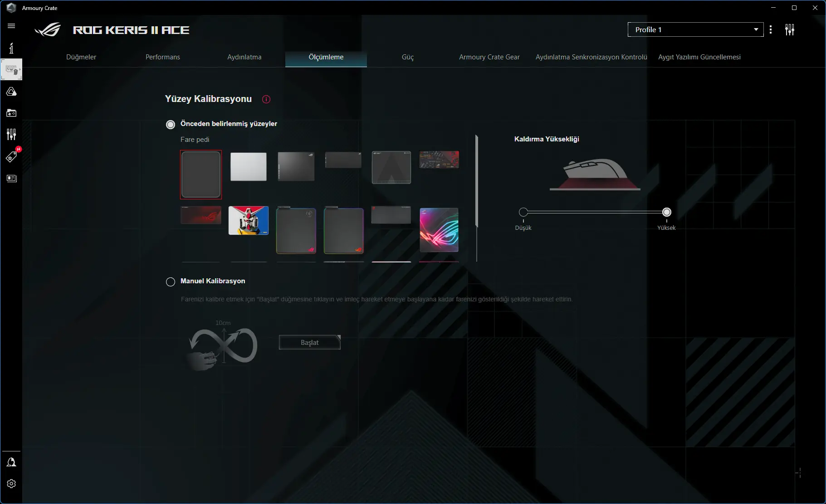Maximize the Armoury Crate window

click(794, 8)
